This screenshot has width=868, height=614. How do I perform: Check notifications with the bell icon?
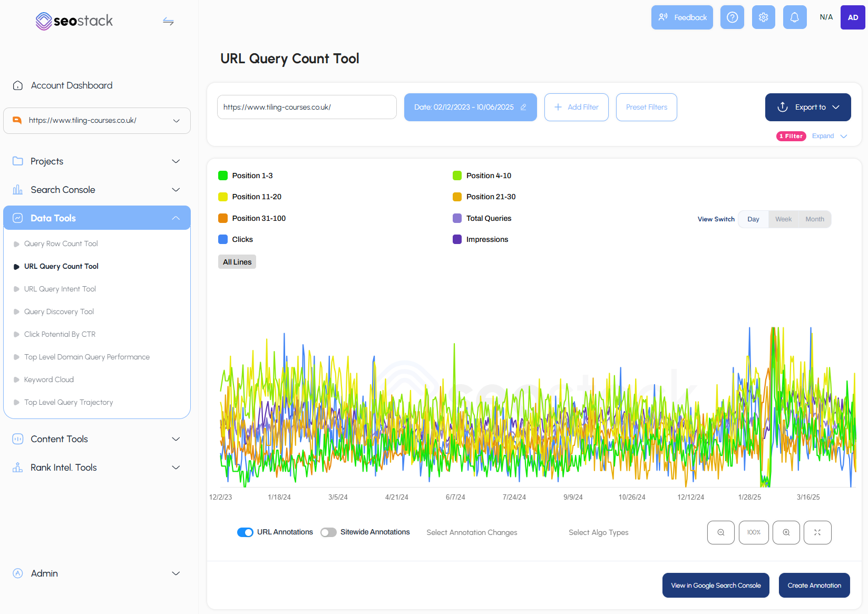pos(795,17)
